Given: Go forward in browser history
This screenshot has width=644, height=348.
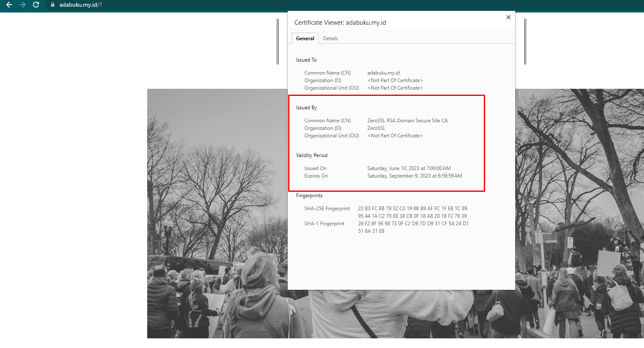Looking at the screenshot, I should pyautogui.click(x=23, y=5).
